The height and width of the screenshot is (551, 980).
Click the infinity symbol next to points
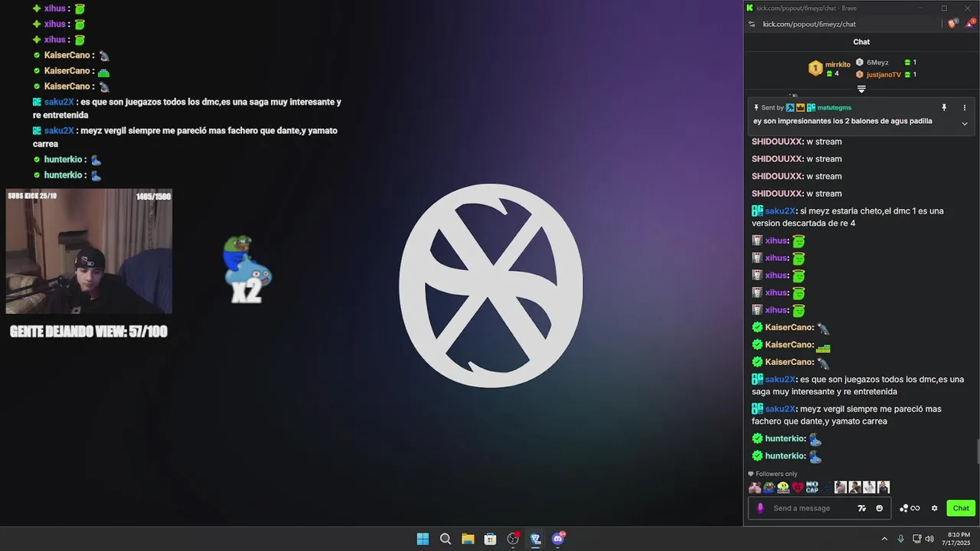[x=915, y=508]
